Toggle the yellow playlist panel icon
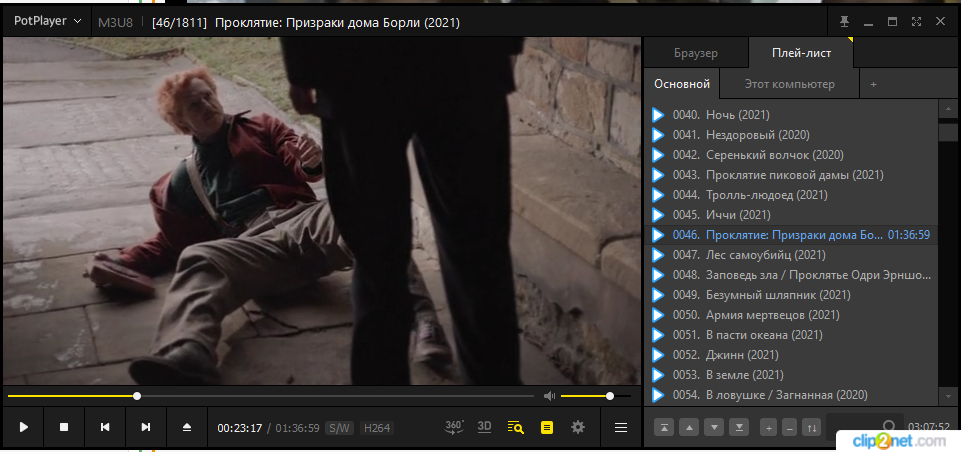This screenshot has width=961, height=452. coord(547,427)
